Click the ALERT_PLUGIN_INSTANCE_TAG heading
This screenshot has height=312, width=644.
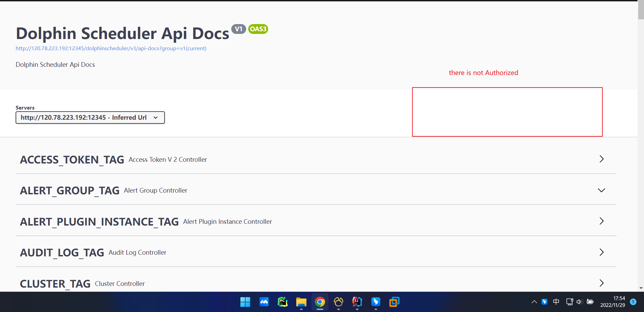pos(99,222)
